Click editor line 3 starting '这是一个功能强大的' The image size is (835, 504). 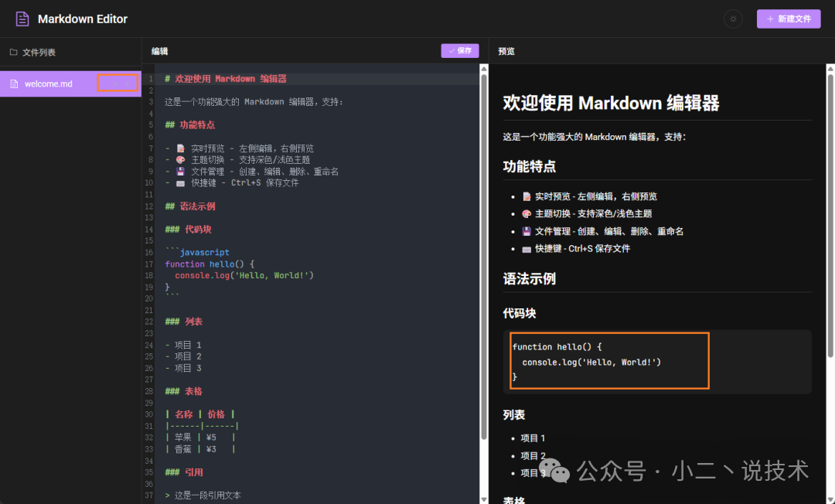[254, 102]
